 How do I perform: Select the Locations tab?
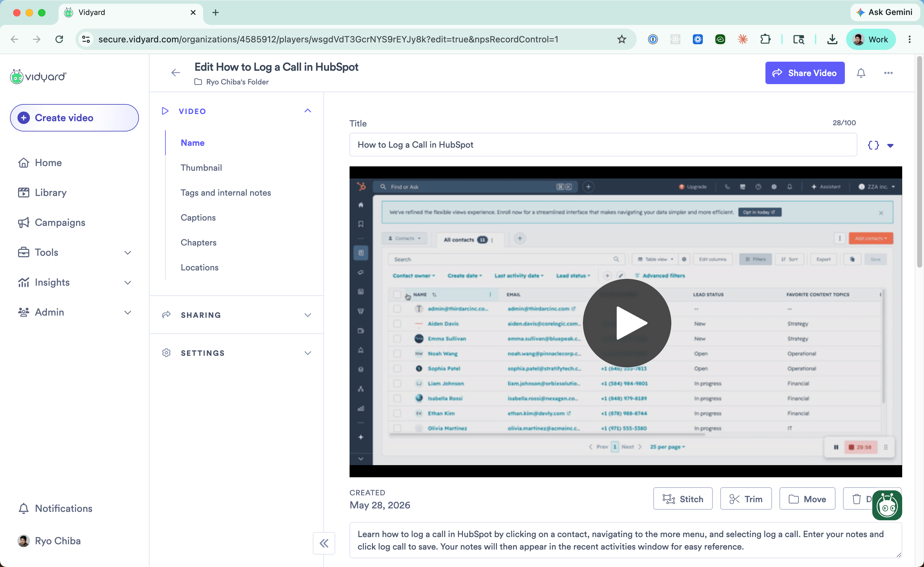coord(199,267)
